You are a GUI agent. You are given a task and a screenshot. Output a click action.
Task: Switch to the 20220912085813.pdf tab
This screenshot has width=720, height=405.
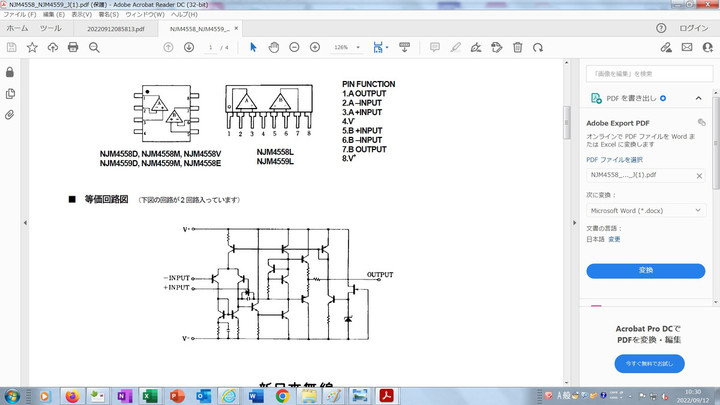coord(115,30)
